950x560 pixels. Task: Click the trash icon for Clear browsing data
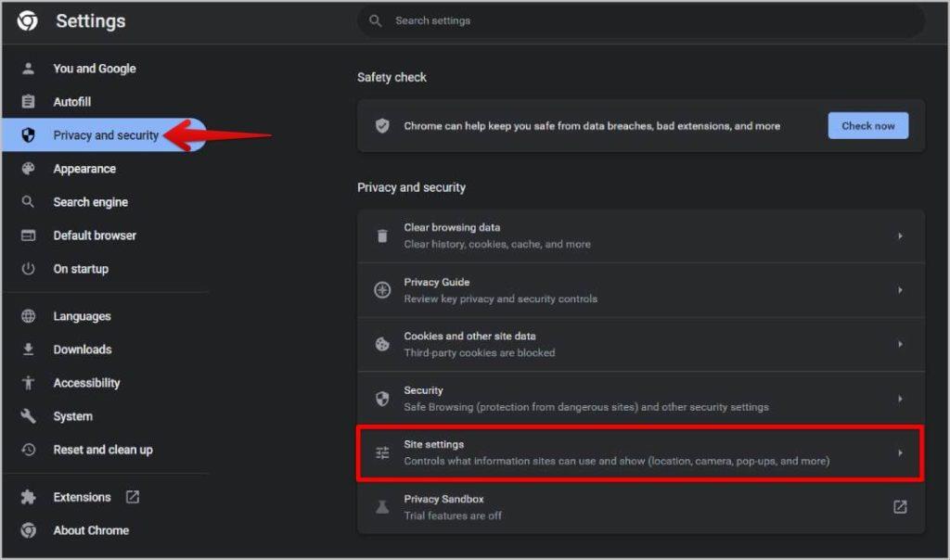click(x=381, y=235)
